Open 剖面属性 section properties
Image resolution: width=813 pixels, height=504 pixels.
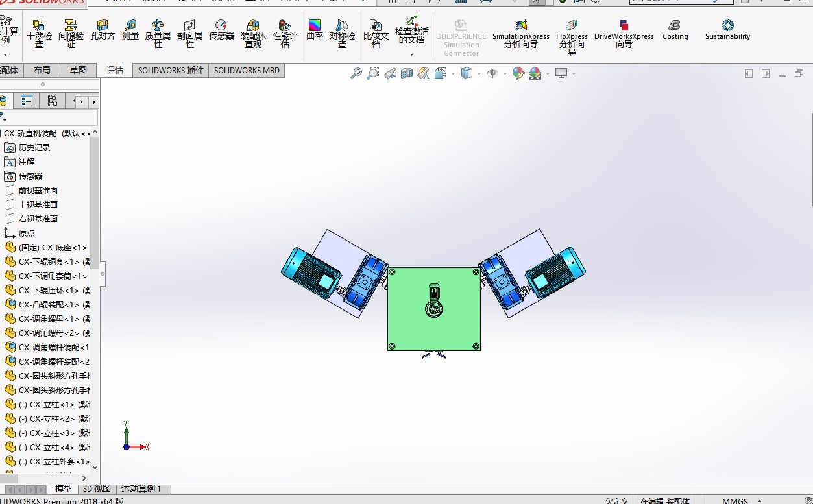coord(189,34)
